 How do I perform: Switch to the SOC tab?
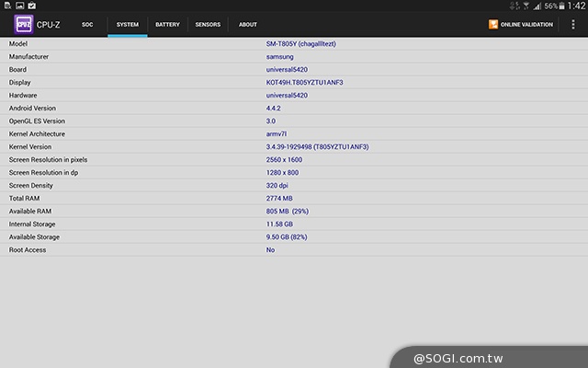coord(87,25)
